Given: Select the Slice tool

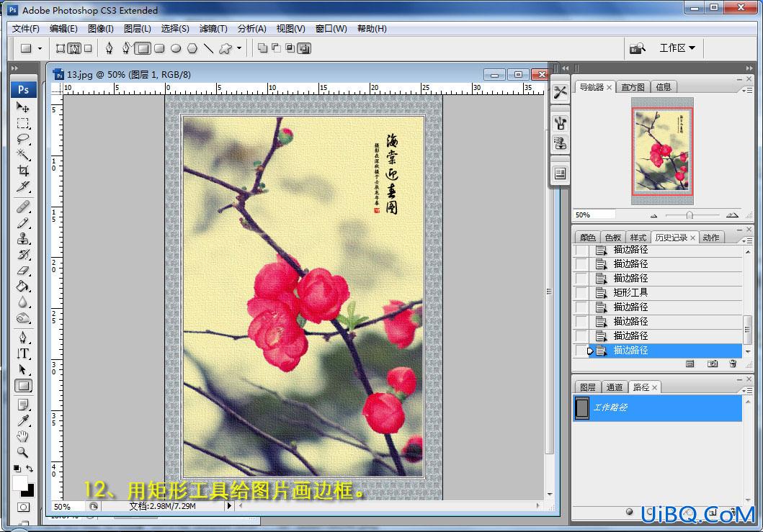Looking at the screenshot, I should pyautogui.click(x=23, y=186).
